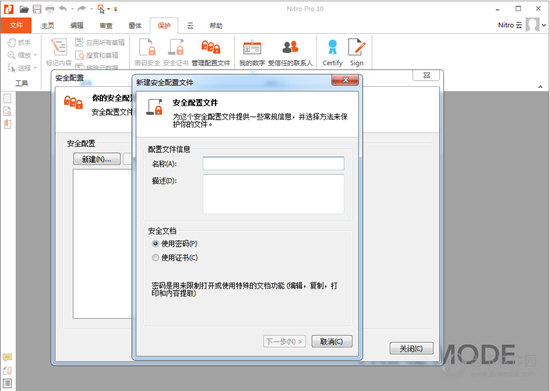Save the document using the floppy disk icon
Screen dimensions: 550x391
[37, 9]
